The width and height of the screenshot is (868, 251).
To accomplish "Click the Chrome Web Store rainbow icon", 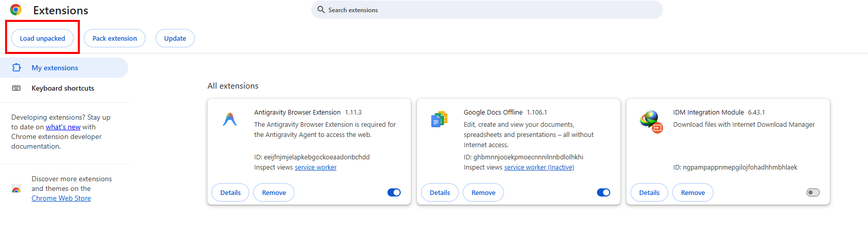I will (16, 189).
